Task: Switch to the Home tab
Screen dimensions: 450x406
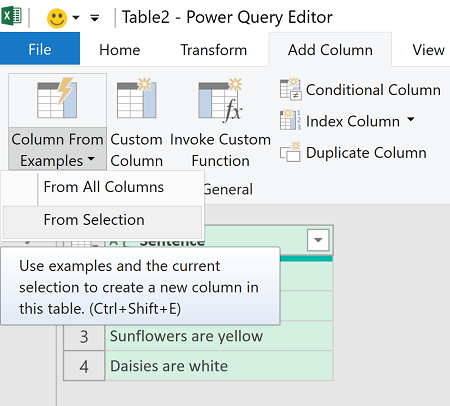Action: (120, 50)
